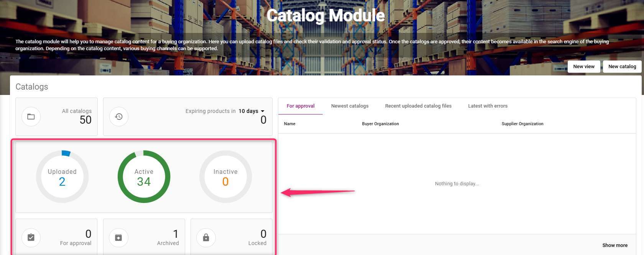Click the Show more link
The image size is (644, 255).
[x=615, y=245]
